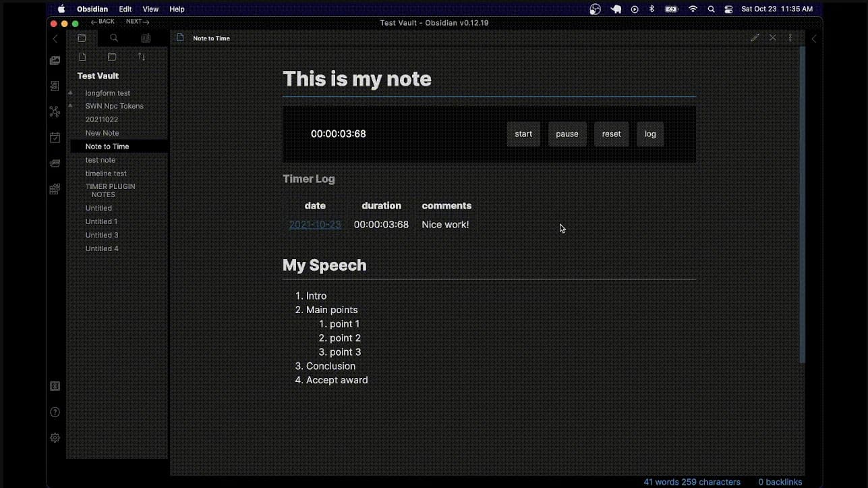Click the Accept award list item
The width and height of the screenshot is (868, 488).
tap(337, 380)
